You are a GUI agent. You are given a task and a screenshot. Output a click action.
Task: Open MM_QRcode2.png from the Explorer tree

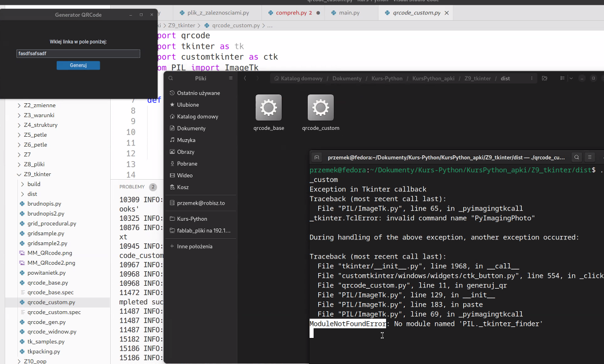51,263
